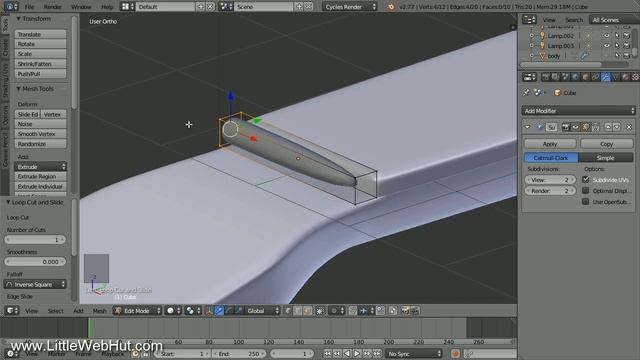Viewport: 640px width, 360px height.
Task: Select the translate manipulator arrow icon
Action: pos(219,311)
